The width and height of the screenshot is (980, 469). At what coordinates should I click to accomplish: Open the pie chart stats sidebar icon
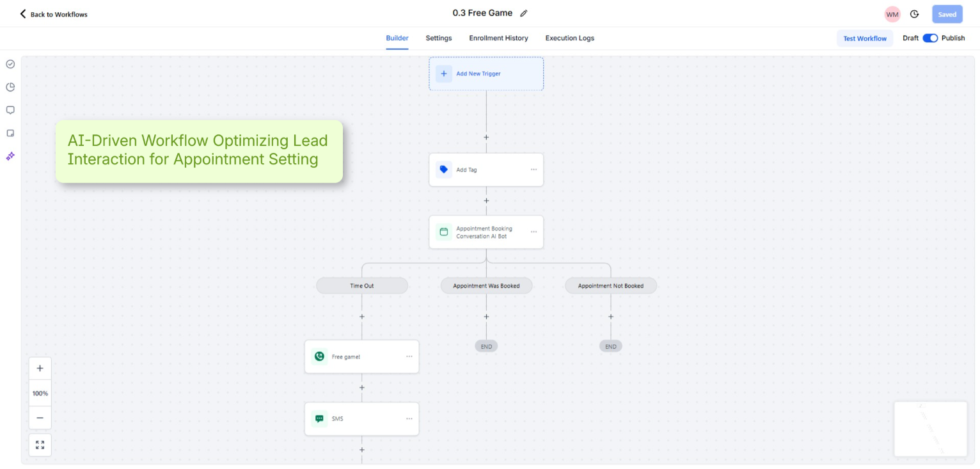[x=10, y=87]
